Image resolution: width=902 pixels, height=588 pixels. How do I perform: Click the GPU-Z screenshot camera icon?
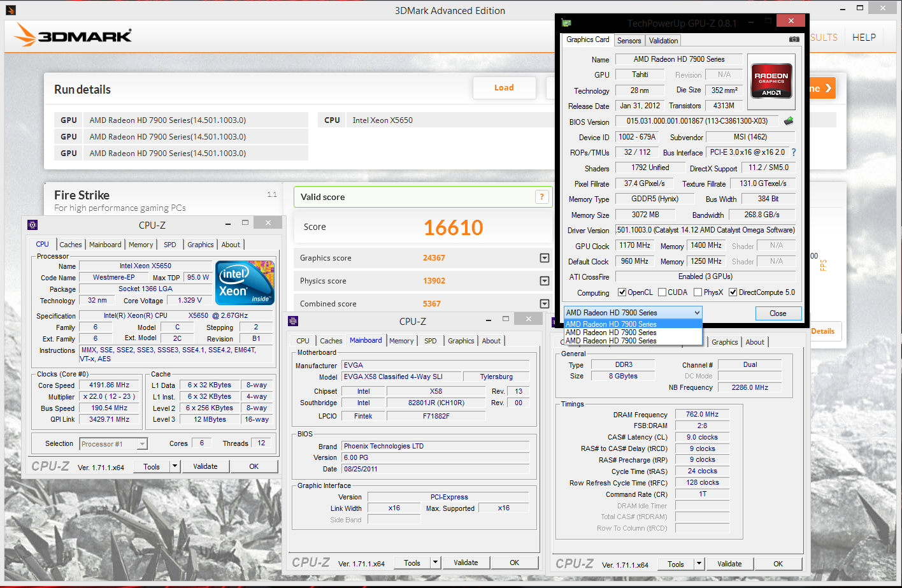[794, 39]
